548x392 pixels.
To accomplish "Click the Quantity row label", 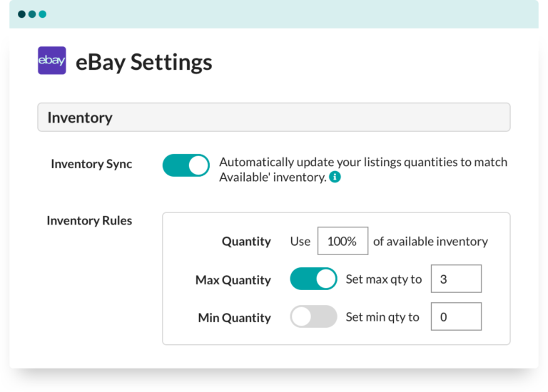I will [x=246, y=242].
